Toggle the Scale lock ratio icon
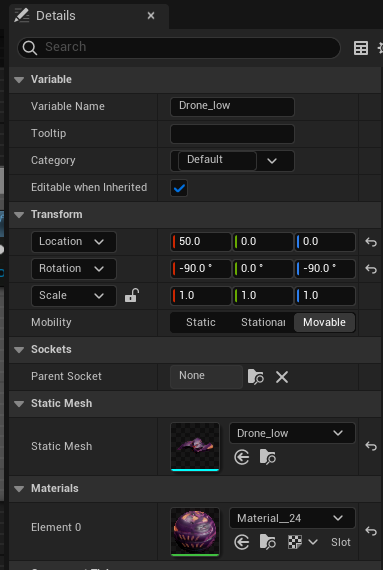The width and height of the screenshot is (383, 570). coord(132,295)
